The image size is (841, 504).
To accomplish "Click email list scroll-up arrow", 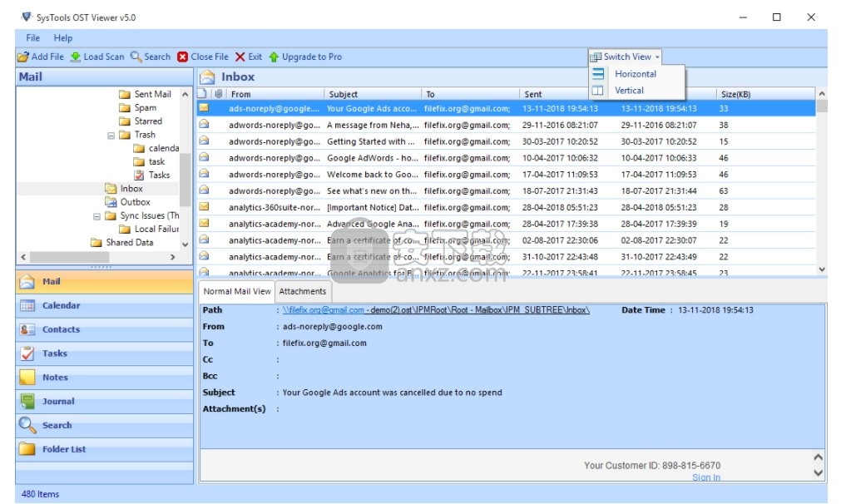I will [822, 94].
